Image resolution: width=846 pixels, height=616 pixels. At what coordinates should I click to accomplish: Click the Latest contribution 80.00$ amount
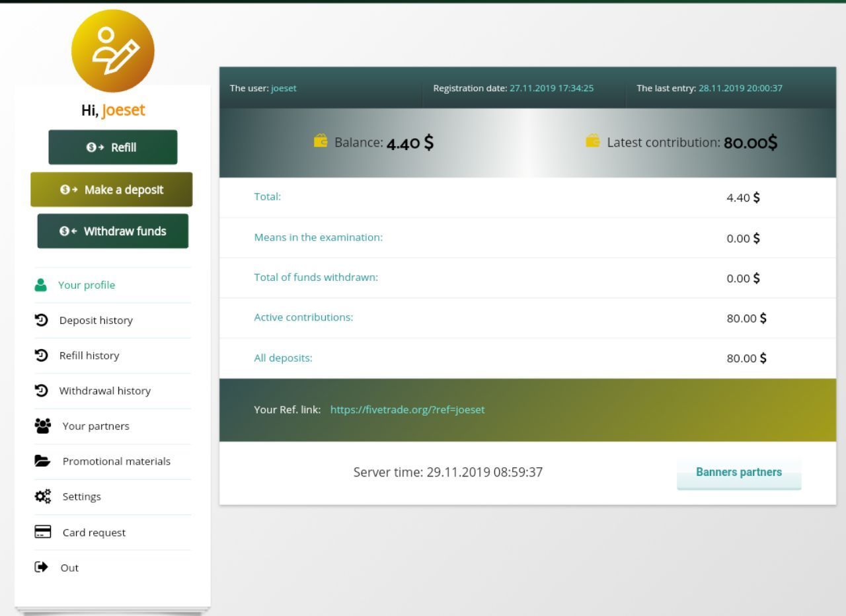751,143
